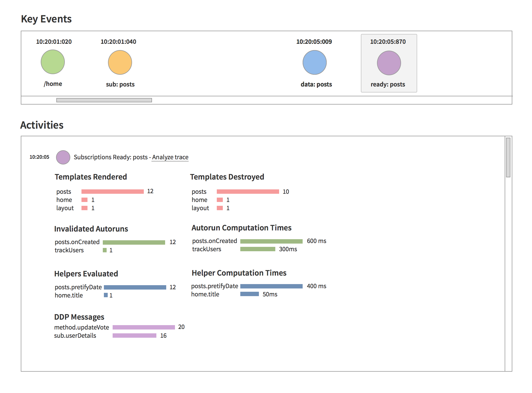Click the 10:20:05:009 event timestamp

(314, 42)
